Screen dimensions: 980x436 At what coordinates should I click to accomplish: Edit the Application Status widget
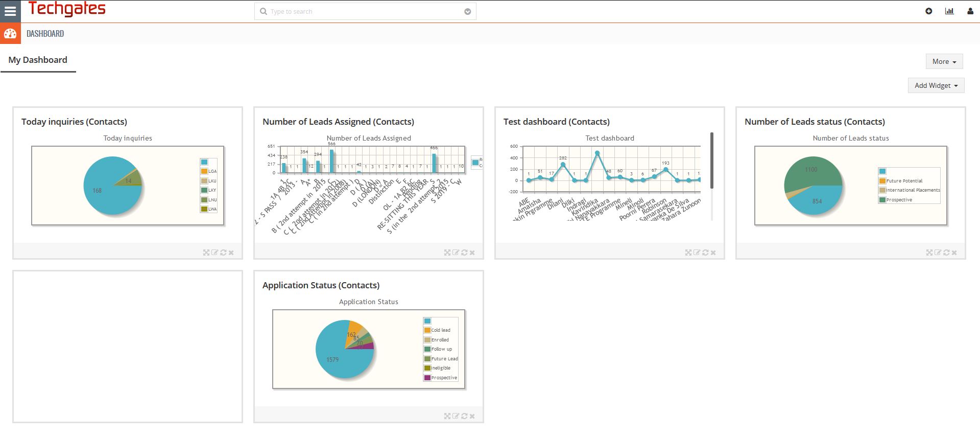[456, 416]
